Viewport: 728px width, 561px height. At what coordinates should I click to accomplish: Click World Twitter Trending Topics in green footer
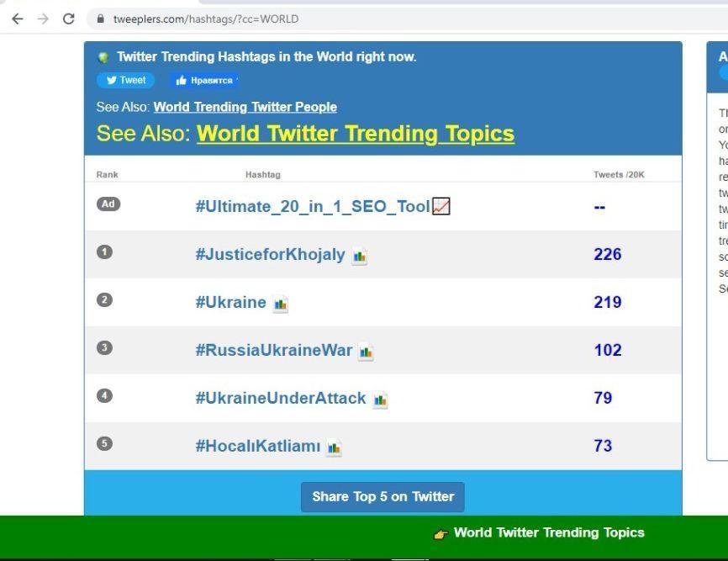click(x=548, y=532)
